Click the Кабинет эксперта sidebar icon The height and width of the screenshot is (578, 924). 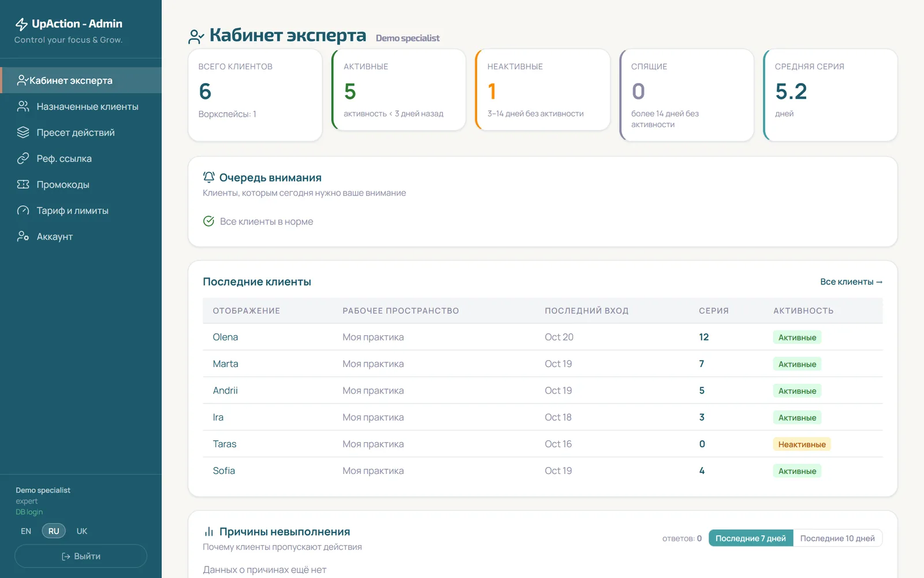click(23, 80)
